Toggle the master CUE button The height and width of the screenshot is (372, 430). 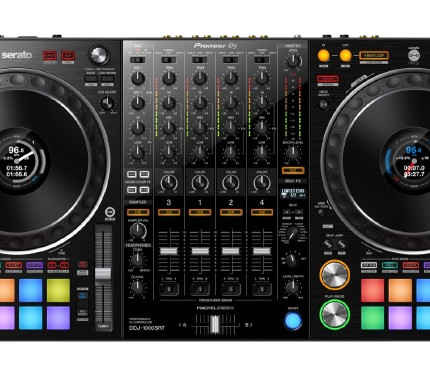293,171
